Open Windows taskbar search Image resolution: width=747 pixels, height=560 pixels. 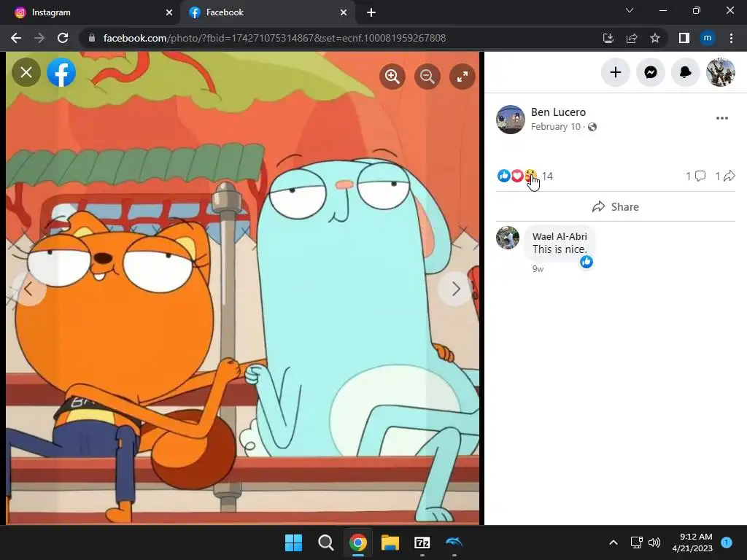point(326,542)
